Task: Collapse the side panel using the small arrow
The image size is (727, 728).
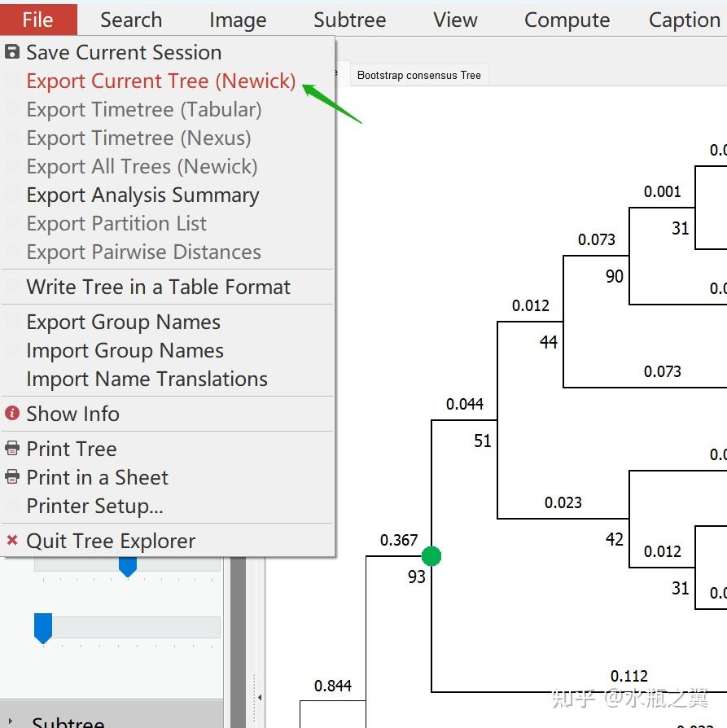Action: pos(260,697)
